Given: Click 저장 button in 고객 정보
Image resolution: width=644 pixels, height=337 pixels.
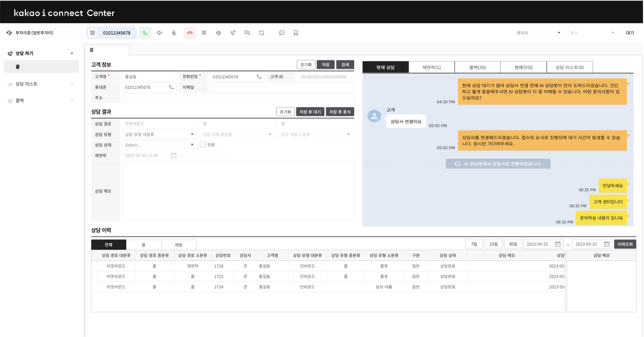Looking at the screenshot, I should [x=326, y=65].
